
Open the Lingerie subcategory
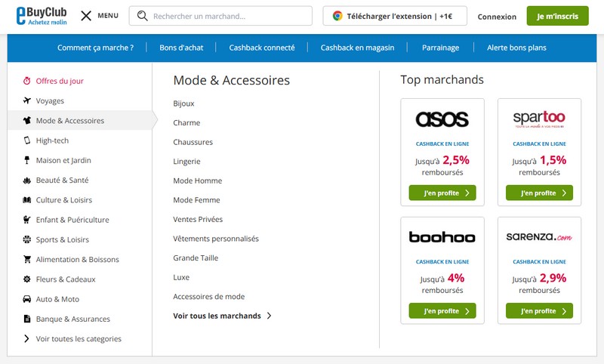(186, 162)
